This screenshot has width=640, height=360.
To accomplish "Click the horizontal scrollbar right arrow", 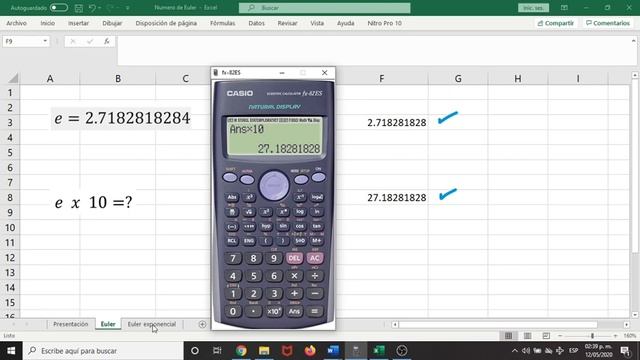I will coord(626,324).
